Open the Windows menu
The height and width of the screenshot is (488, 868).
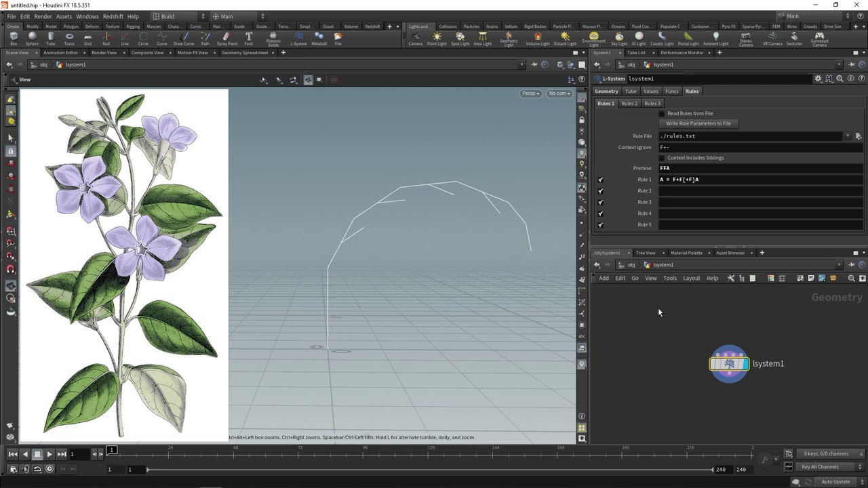pyautogui.click(x=87, y=16)
